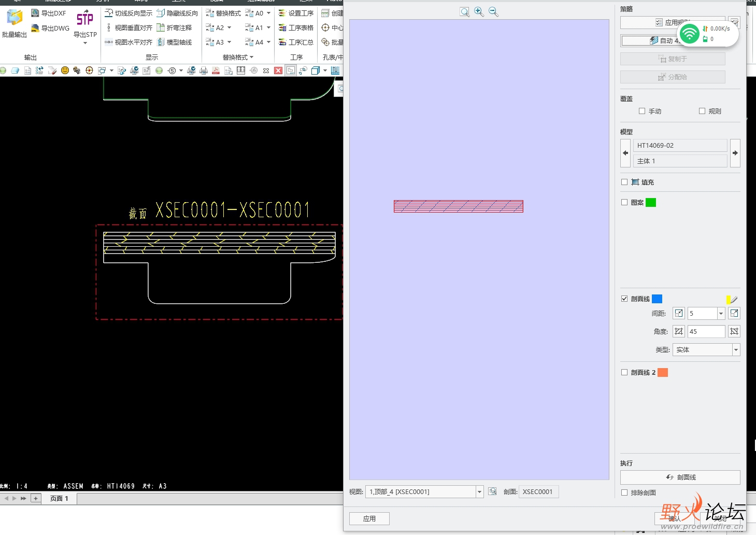
Task: Click the 折弯注释 bend note tool
Action: click(x=174, y=27)
